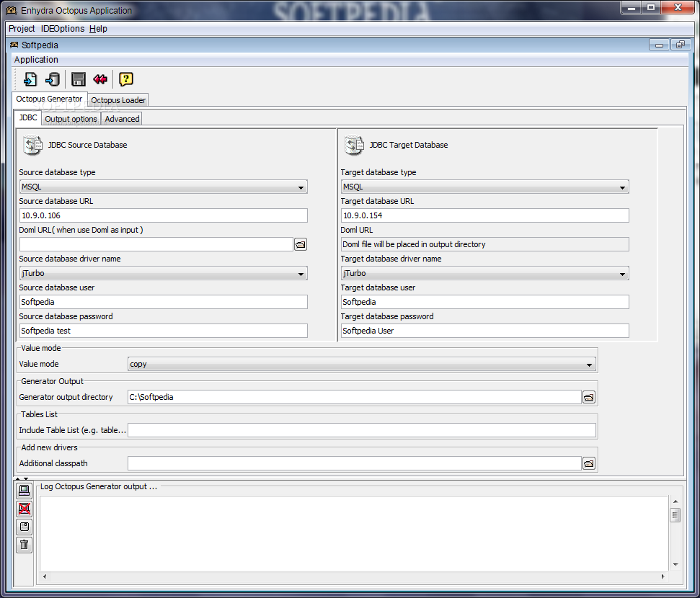Click the floppy disk icon beside the log

[24, 527]
